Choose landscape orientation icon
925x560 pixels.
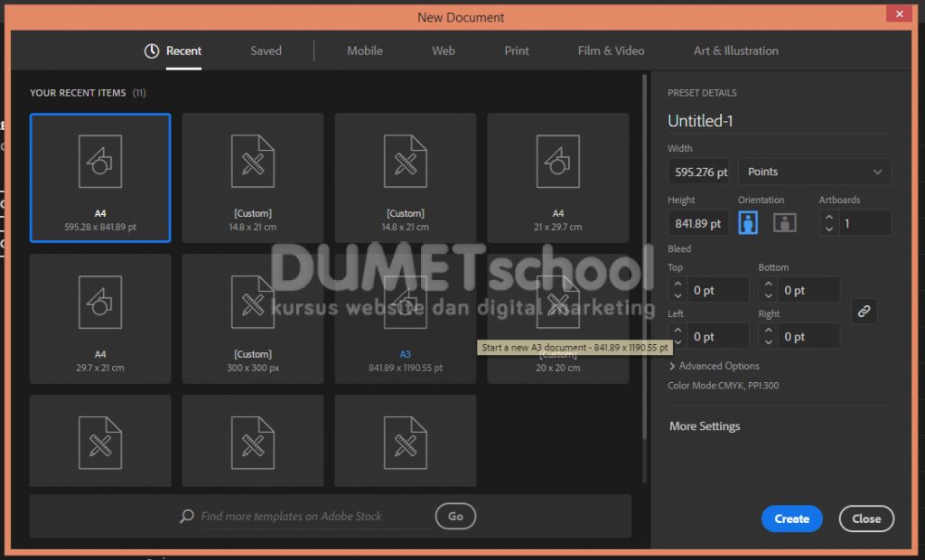(x=785, y=223)
